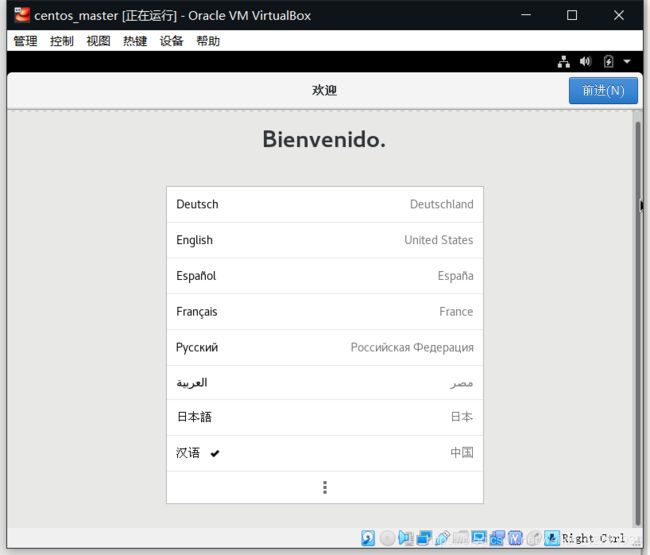
Task: Select the checked 汉语 language row
Action: point(325,453)
